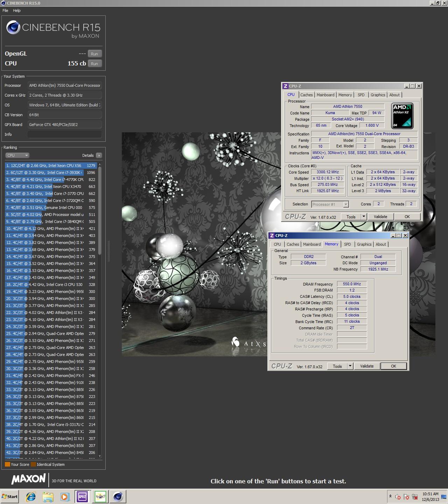Switch to Graphics tab in lower CPU-Z window
Screen dimensions: 448x504
[x=364, y=244]
